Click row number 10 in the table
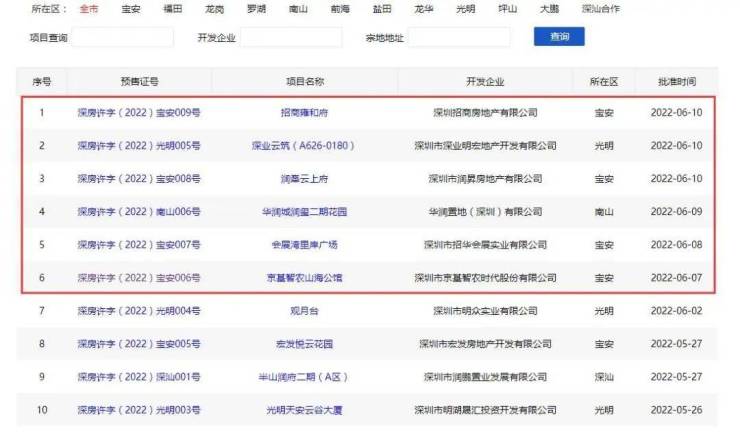Screen dimensions: 740x443 point(42,410)
